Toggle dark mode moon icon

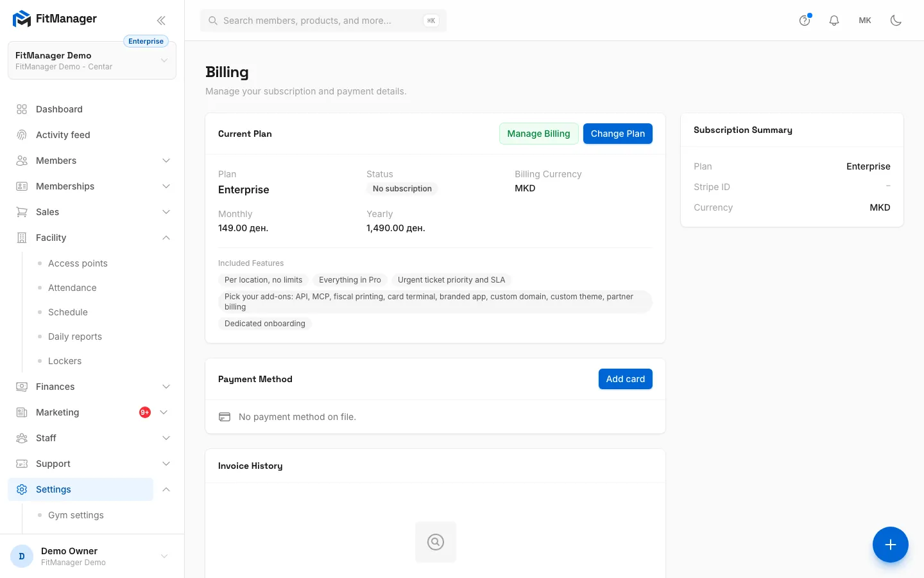point(896,21)
